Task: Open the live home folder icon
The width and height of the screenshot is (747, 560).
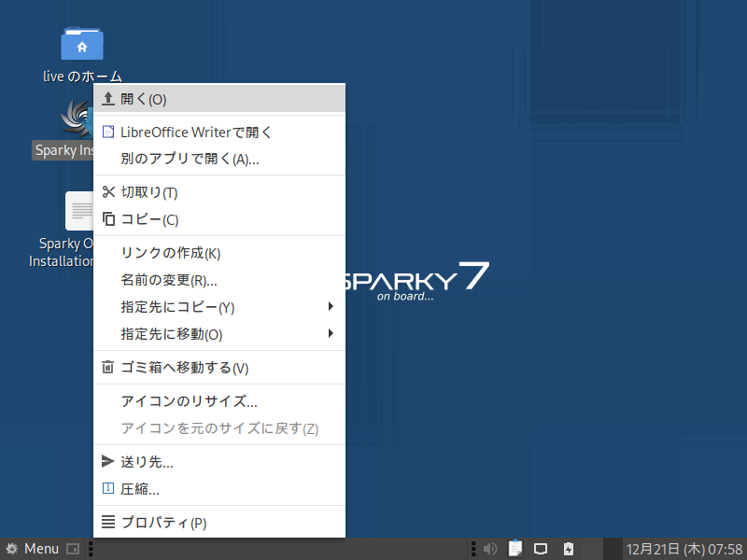Action: point(82,44)
